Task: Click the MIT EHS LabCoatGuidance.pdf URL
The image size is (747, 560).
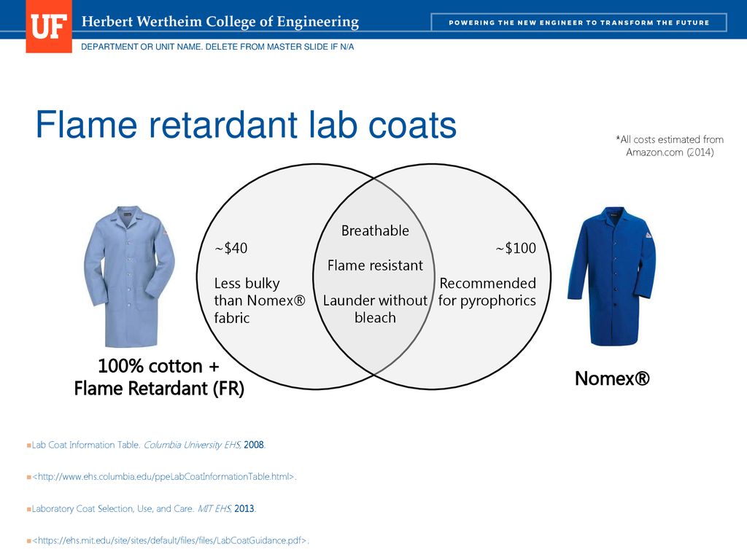Action: [x=171, y=540]
